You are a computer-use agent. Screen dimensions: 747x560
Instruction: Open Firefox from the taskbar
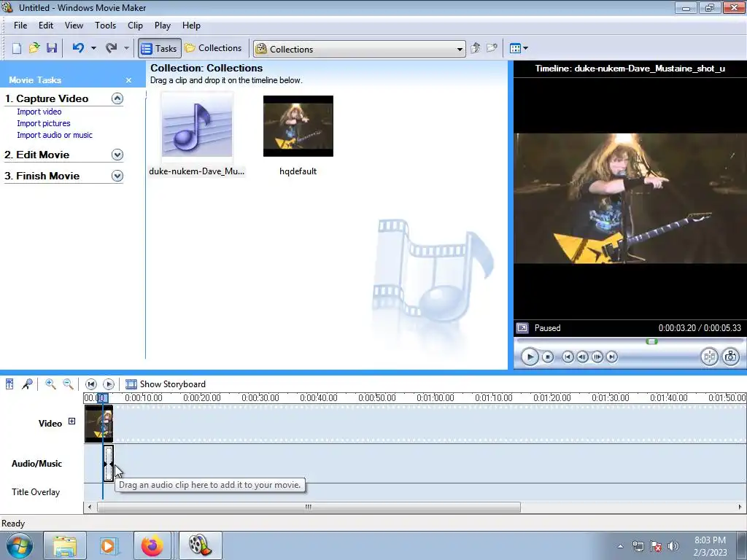[152, 545]
